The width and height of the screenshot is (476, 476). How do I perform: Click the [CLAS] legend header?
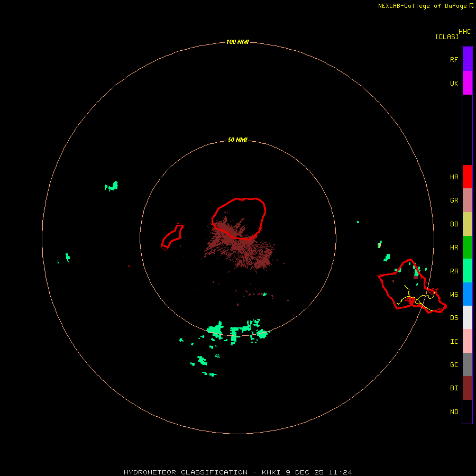click(x=447, y=36)
